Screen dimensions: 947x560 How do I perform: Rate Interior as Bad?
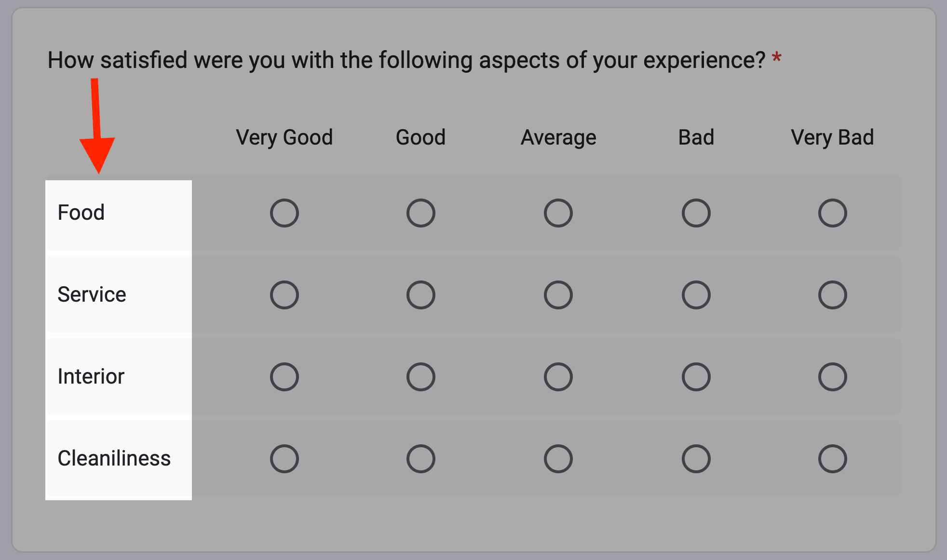tap(696, 376)
